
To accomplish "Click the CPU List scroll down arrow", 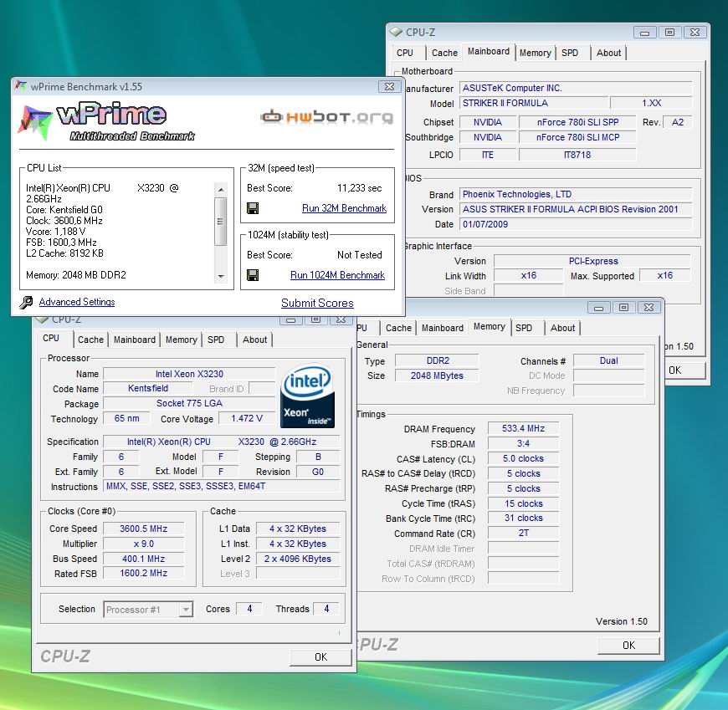I will click(x=221, y=277).
